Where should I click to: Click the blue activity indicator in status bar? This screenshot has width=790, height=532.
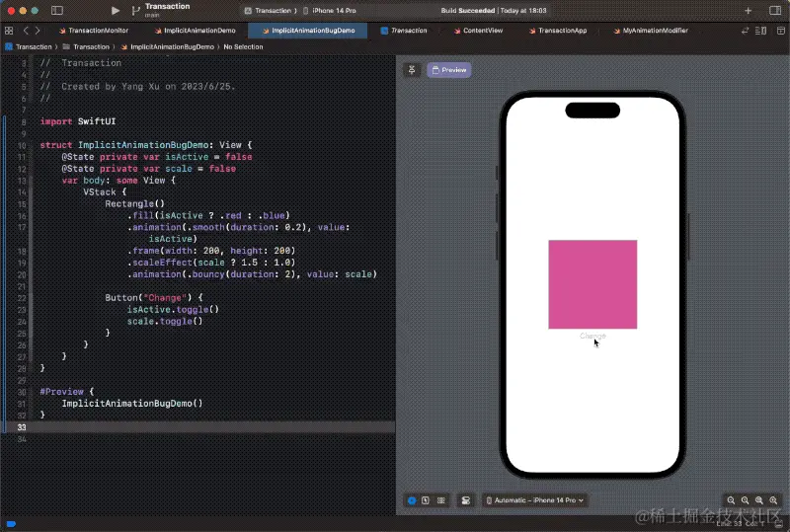[x=11, y=524]
